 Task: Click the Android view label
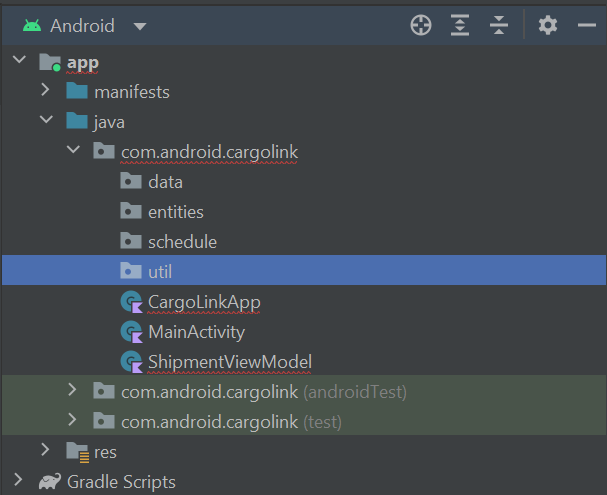pyautogui.click(x=82, y=26)
